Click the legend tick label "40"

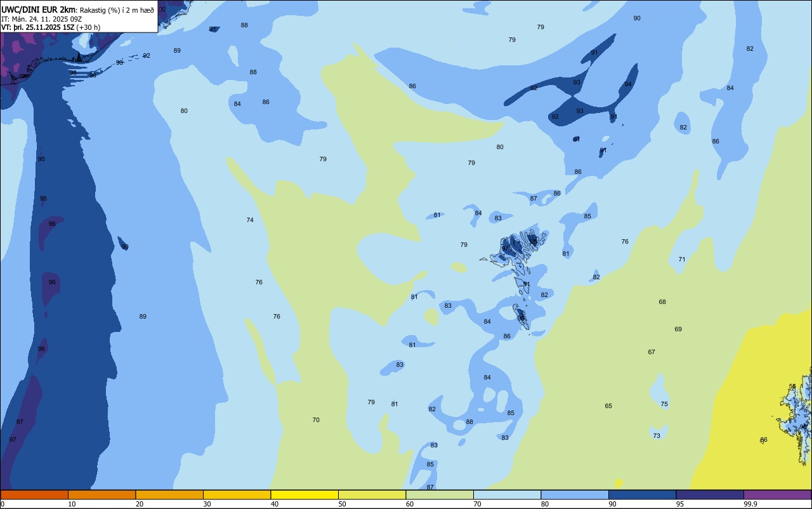coord(275,504)
